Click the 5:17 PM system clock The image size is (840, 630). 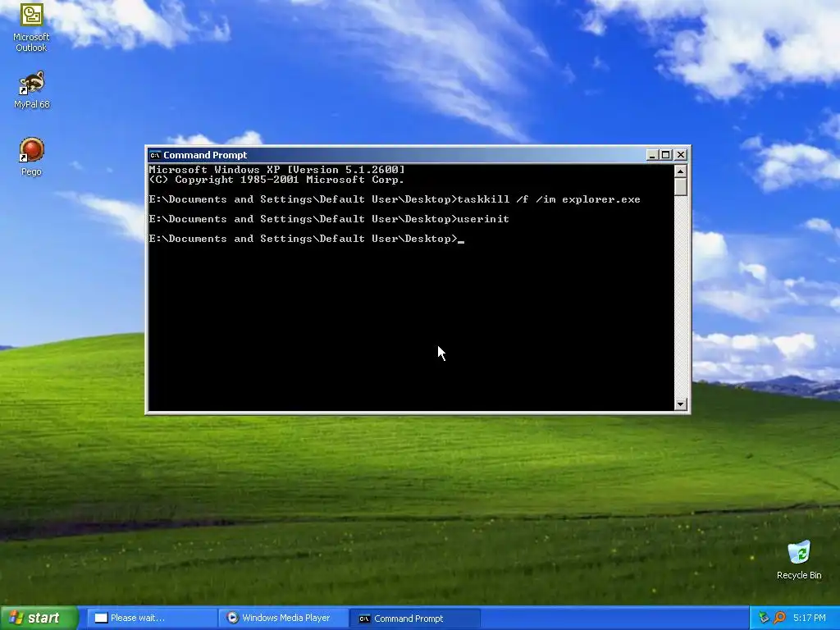click(810, 618)
